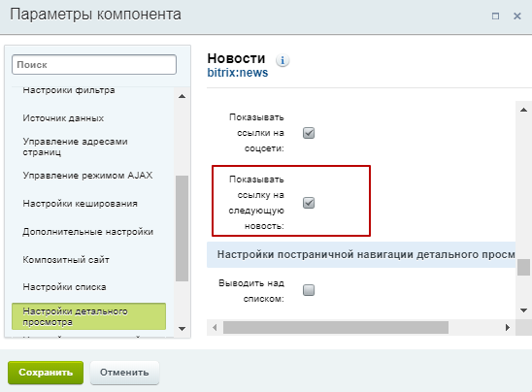This screenshot has width=532, height=392.
Task: Click the sidebar list scroll-up arrow
Action: (x=182, y=97)
